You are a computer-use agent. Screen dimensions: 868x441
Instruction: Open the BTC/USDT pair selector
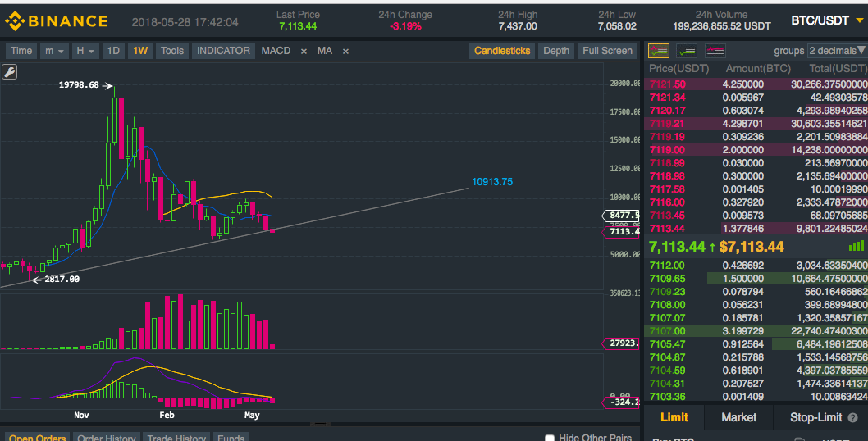tap(826, 21)
